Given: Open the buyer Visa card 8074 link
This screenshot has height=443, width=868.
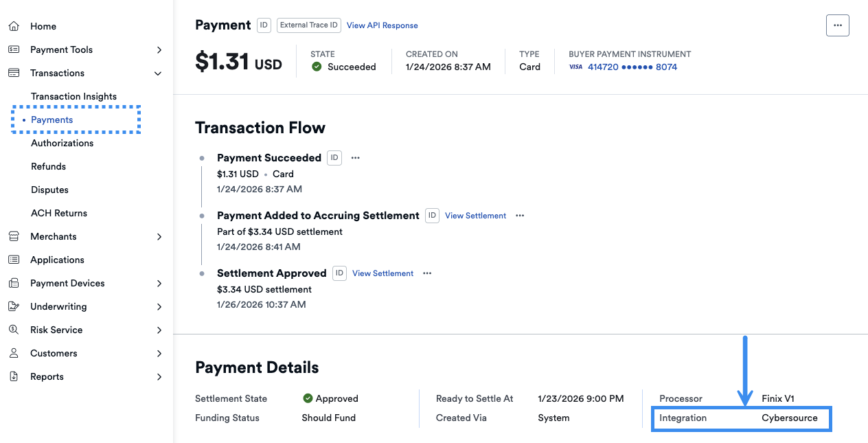Looking at the screenshot, I should tap(632, 67).
